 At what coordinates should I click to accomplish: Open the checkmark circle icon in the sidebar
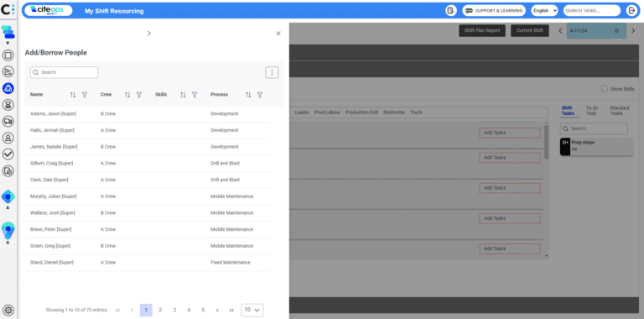tap(8, 154)
